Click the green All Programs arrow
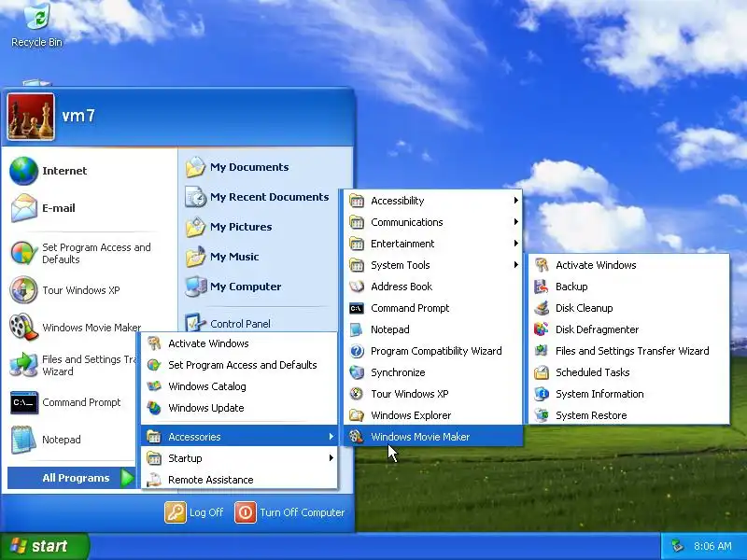 click(127, 478)
